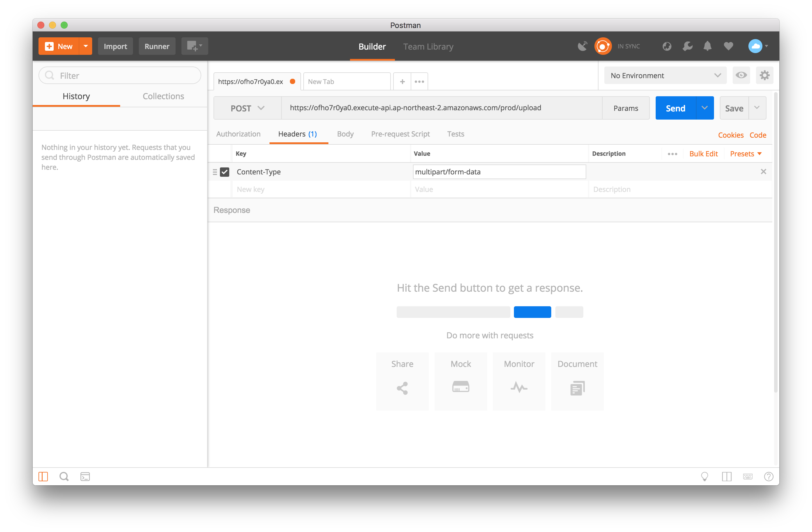Viewport: 812px width, 532px height.
Task: Open the Send button dropdown arrow
Action: coord(705,108)
